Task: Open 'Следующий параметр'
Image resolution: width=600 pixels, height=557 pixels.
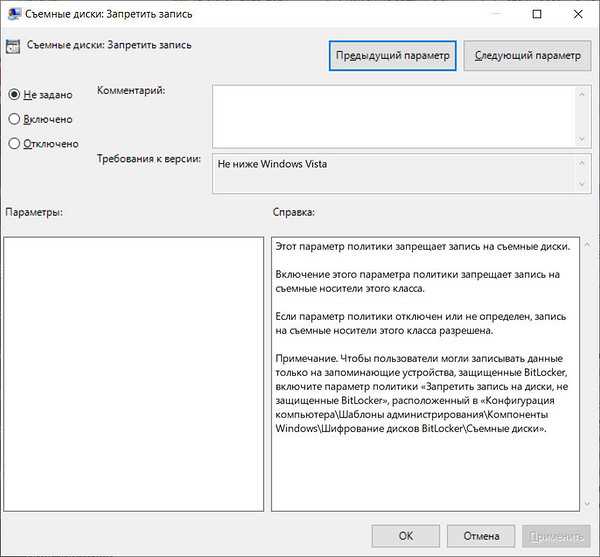Action: point(528,56)
